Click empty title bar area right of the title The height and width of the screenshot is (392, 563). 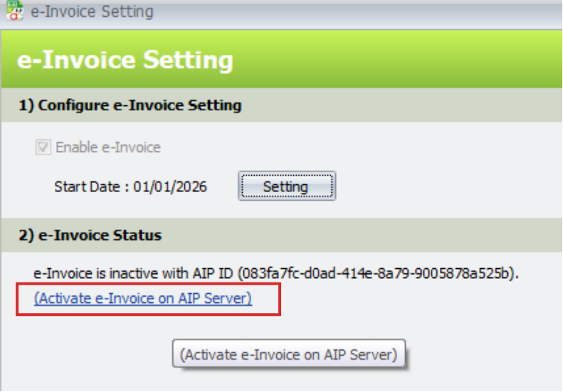click(356, 11)
